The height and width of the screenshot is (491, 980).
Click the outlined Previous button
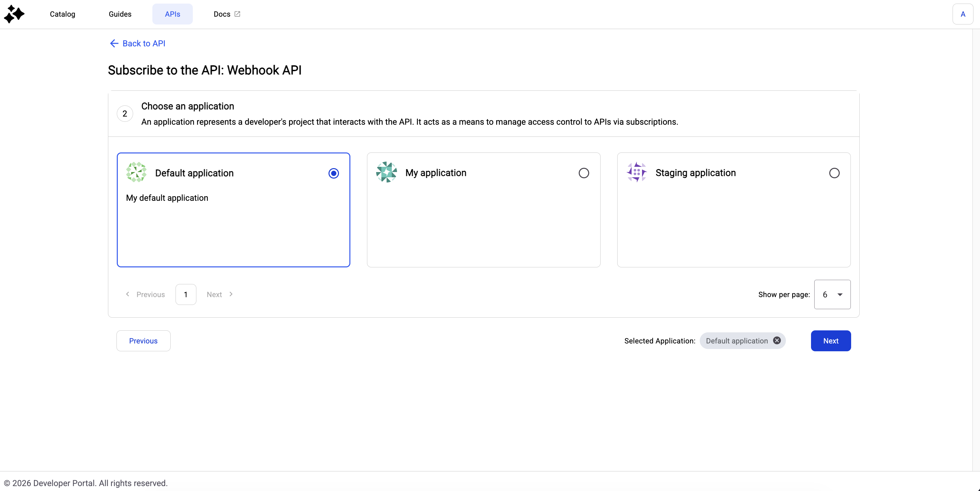[x=143, y=341]
